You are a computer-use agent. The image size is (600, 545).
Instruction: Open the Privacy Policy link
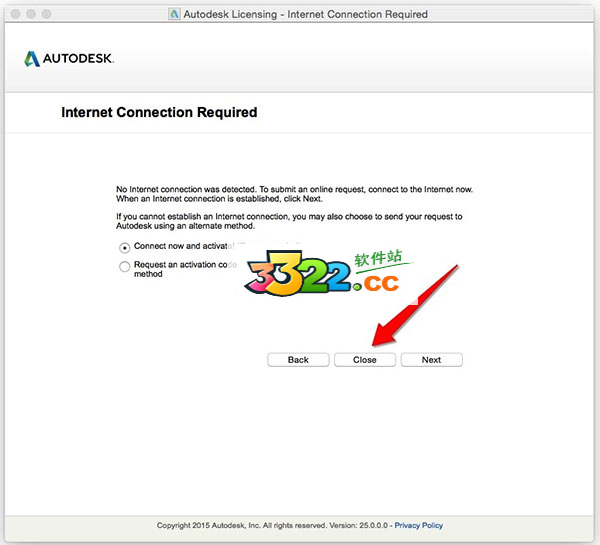point(418,525)
